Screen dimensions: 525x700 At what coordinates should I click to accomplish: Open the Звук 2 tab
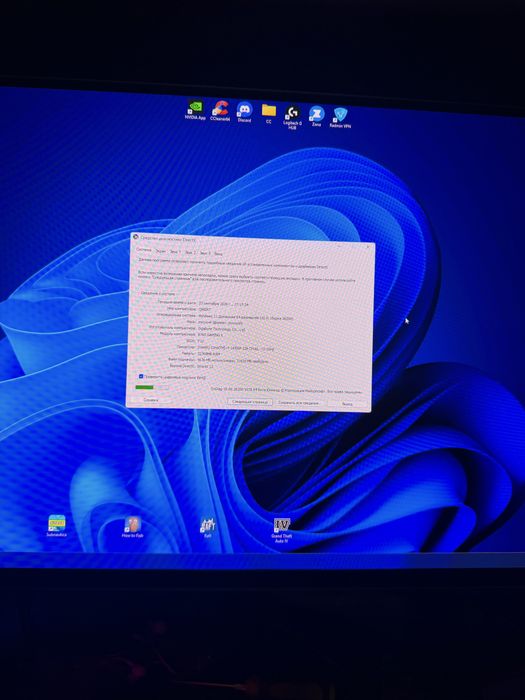[x=190, y=253]
